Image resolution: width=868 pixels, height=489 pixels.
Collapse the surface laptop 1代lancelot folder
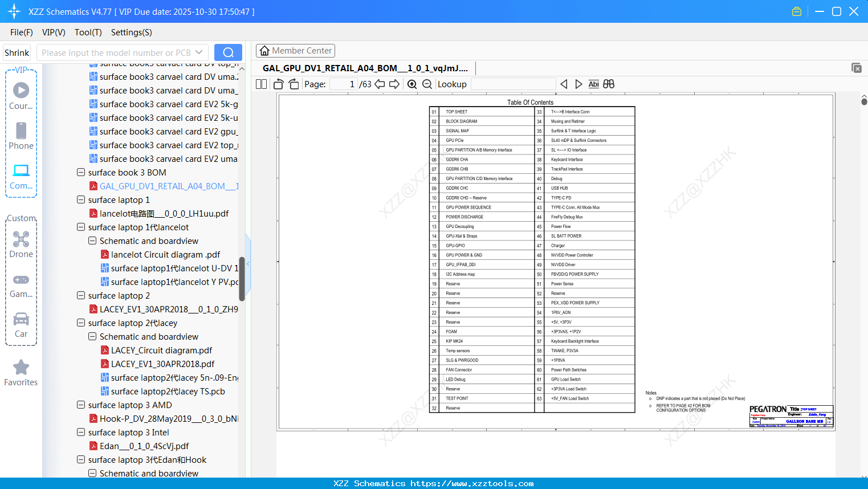tap(81, 227)
